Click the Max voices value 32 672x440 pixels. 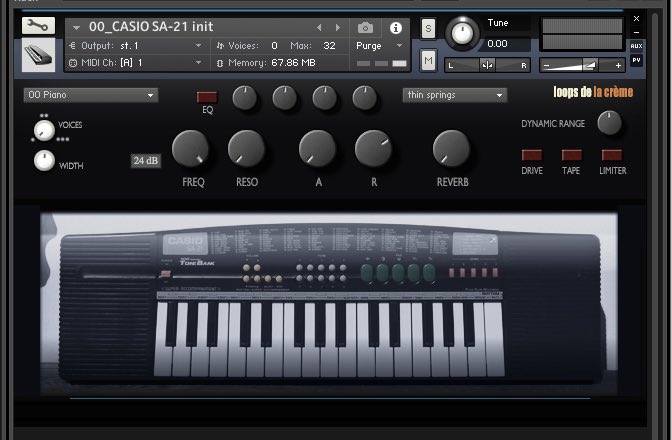coord(329,45)
